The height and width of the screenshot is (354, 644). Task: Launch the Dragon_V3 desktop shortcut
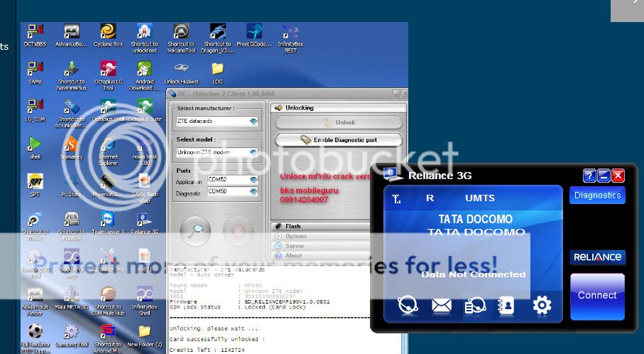click(218, 38)
